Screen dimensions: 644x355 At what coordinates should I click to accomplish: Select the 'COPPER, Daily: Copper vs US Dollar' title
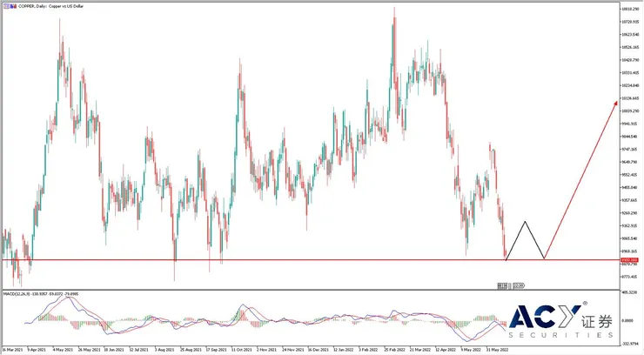[51, 6]
